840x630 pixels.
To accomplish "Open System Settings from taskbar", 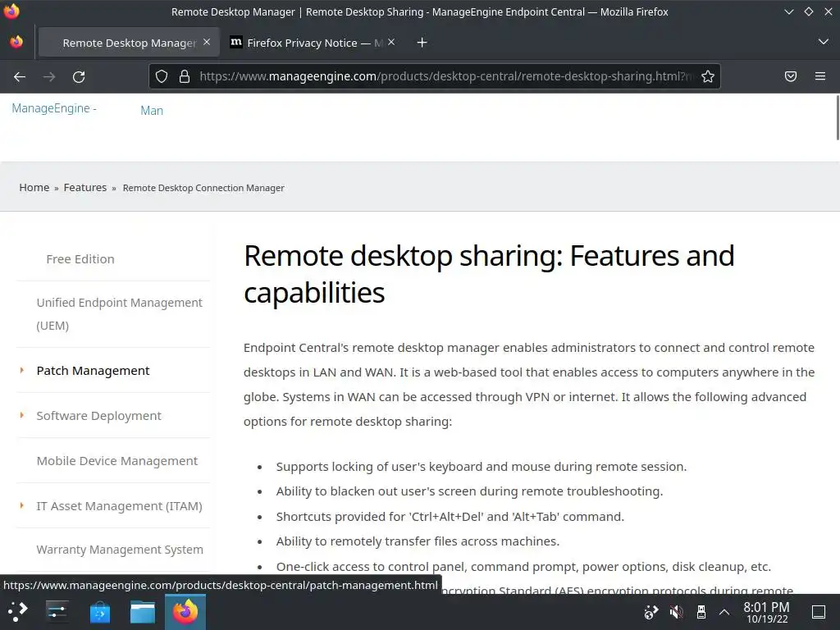I will [x=57, y=611].
